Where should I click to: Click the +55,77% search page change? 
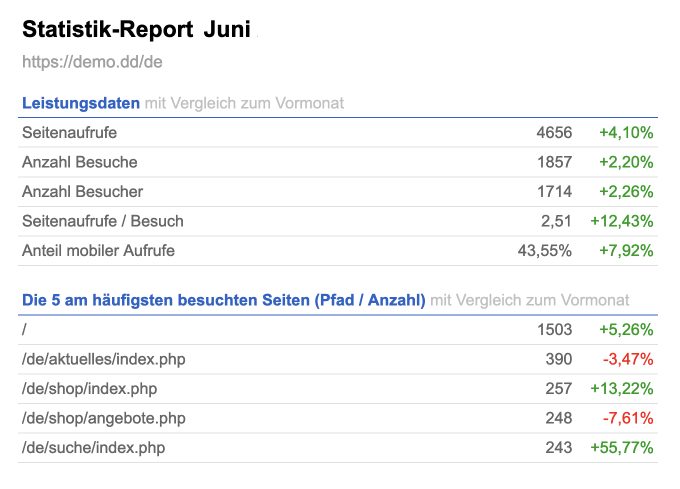[x=622, y=447]
